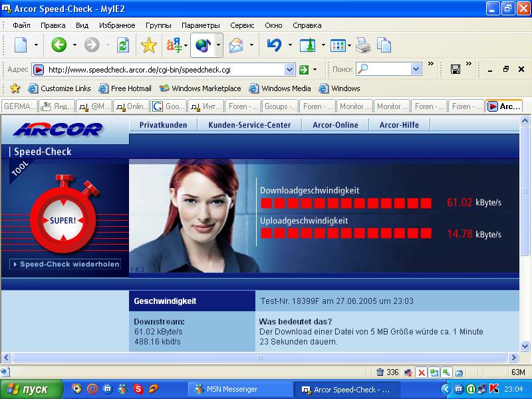Expand the Go button dropdown arrow
The image size is (532, 399).
[315, 70]
